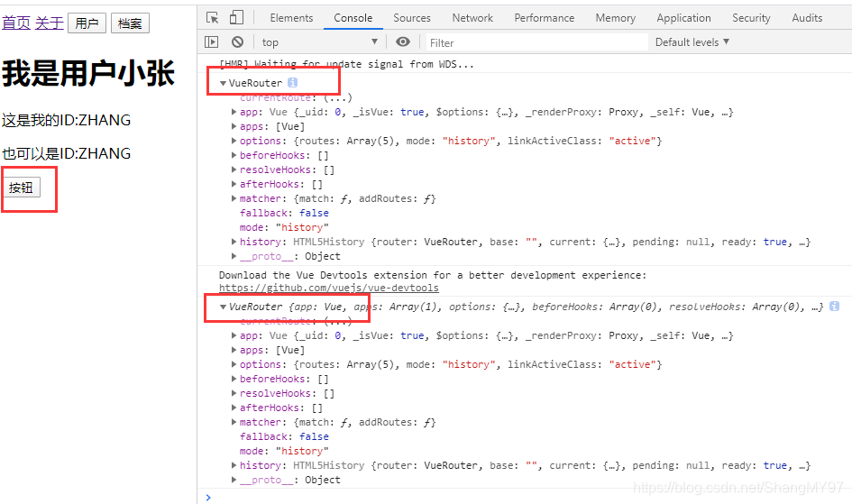Expand __proto__ in first VueRouter
The width and height of the screenshot is (852, 504).
pos(234,256)
